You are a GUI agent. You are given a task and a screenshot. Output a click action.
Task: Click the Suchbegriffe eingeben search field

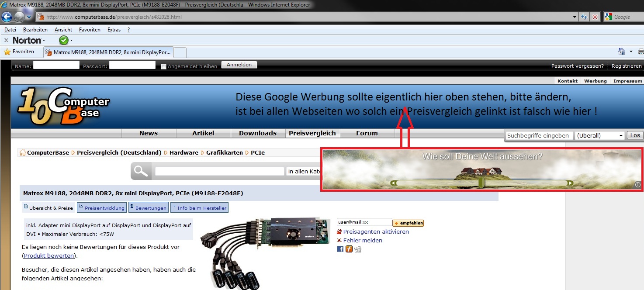coord(539,135)
